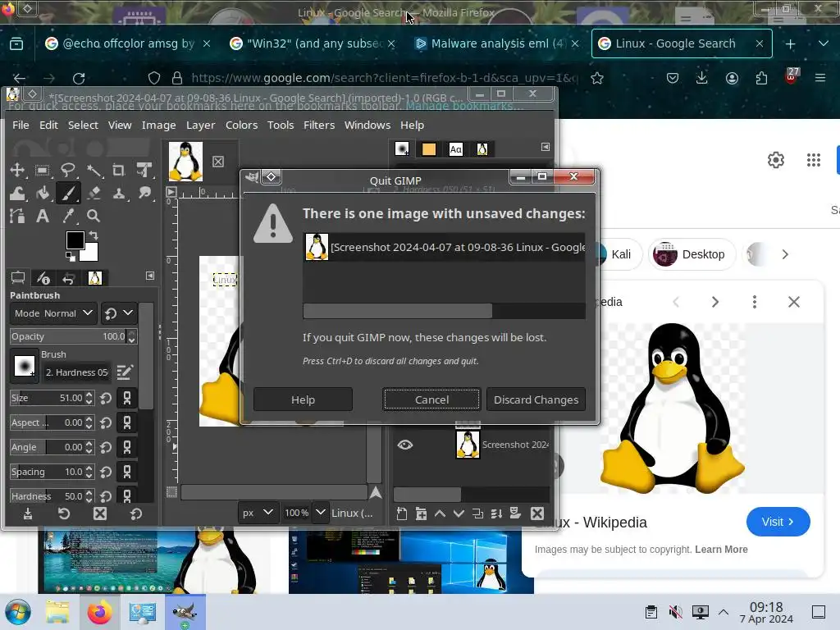
Task: Adjust the Opacity slider
Action: (67, 336)
